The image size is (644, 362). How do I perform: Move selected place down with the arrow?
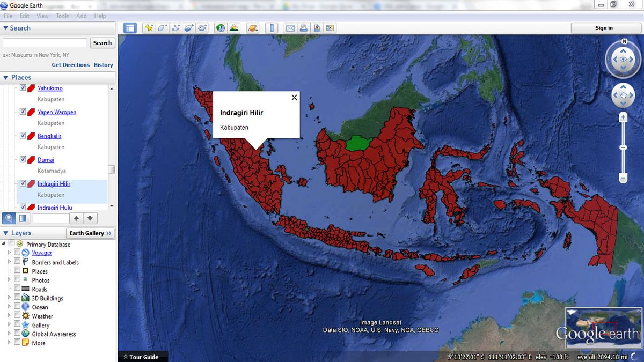pyautogui.click(x=90, y=218)
